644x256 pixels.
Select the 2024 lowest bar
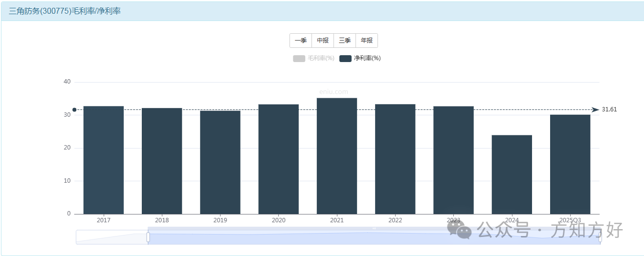click(x=511, y=175)
